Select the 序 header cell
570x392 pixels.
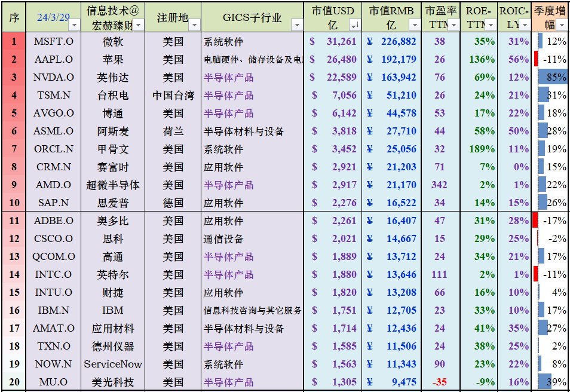(14, 17)
